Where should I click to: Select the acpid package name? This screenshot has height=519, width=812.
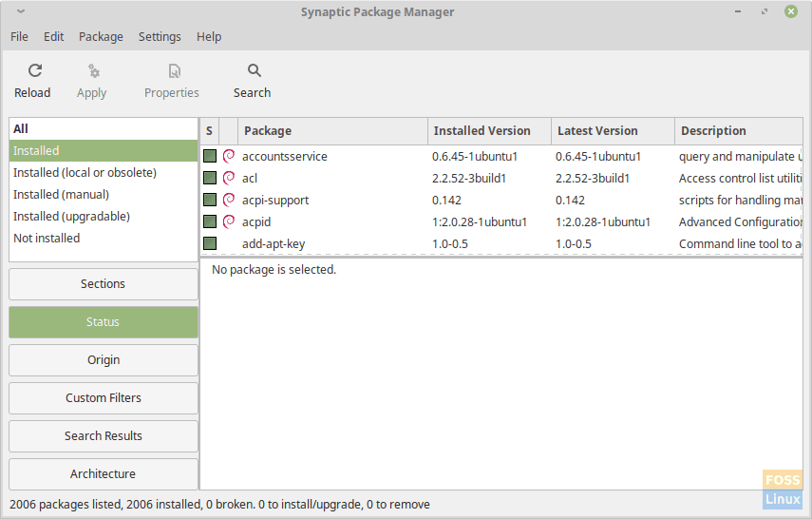256,221
